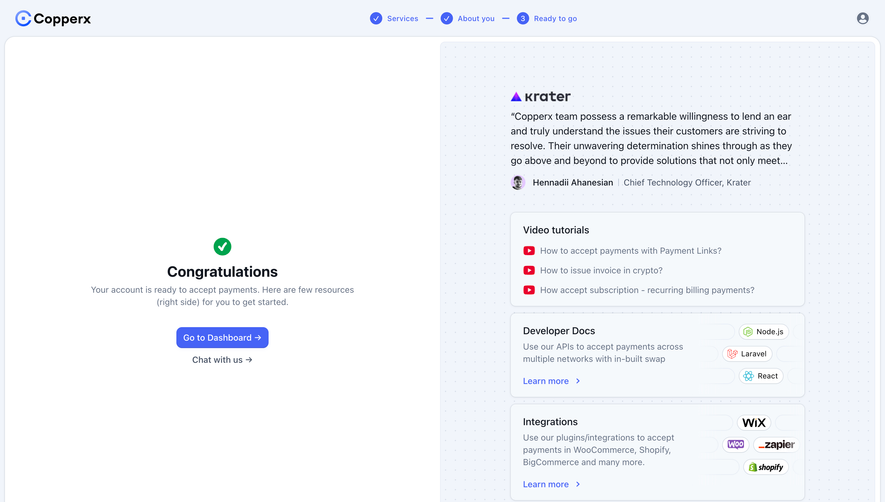Viewport: 885px width, 502px height.
Task: Select the React badge
Action: [x=761, y=376]
